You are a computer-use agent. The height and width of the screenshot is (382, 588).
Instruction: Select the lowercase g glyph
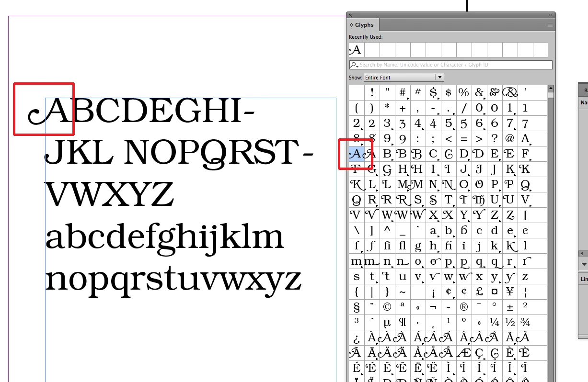(x=417, y=246)
